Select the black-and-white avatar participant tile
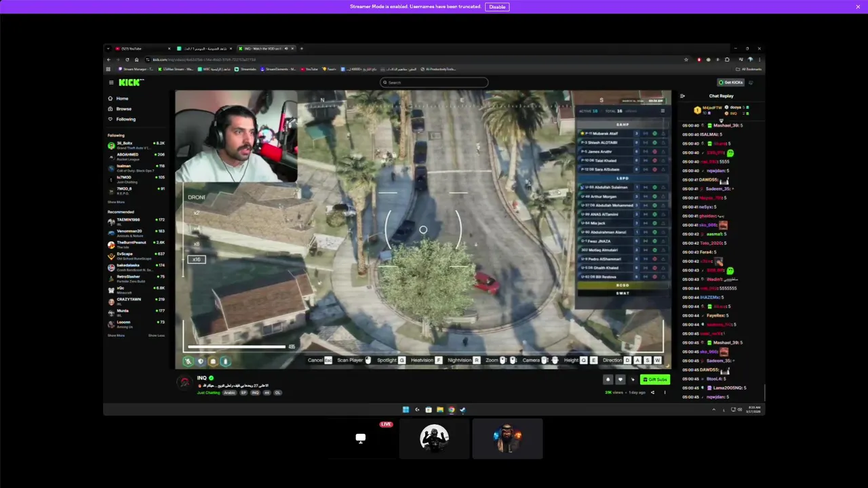Screen dimensions: 868x488 (434, 439)
